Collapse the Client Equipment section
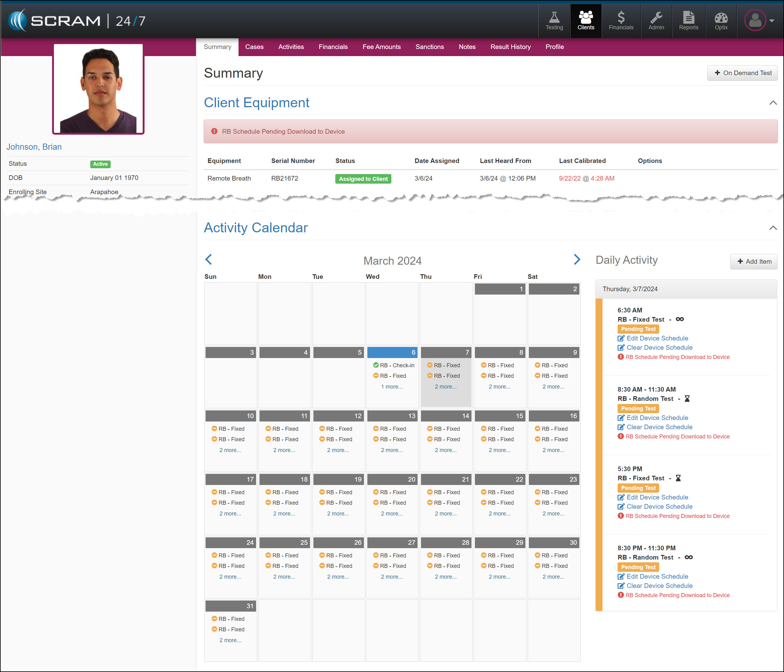This screenshot has height=672, width=784. pos(773,103)
